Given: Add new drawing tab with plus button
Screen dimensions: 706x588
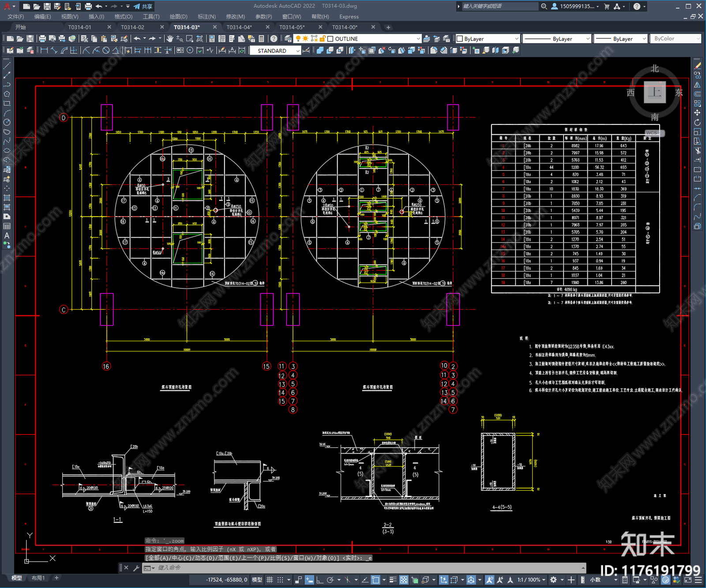Looking at the screenshot, I should (x=388, y=27).
